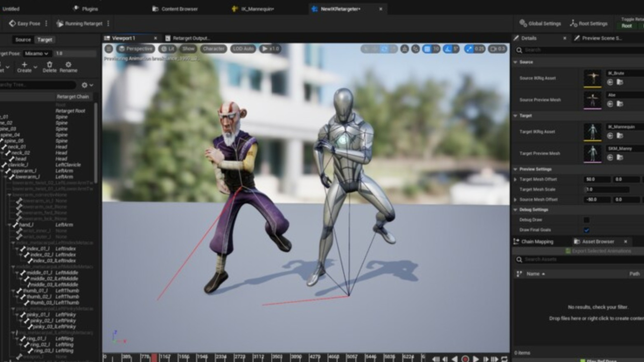
Task: Open the Chain Mapping tab
Action: click(x=536, y=241)
